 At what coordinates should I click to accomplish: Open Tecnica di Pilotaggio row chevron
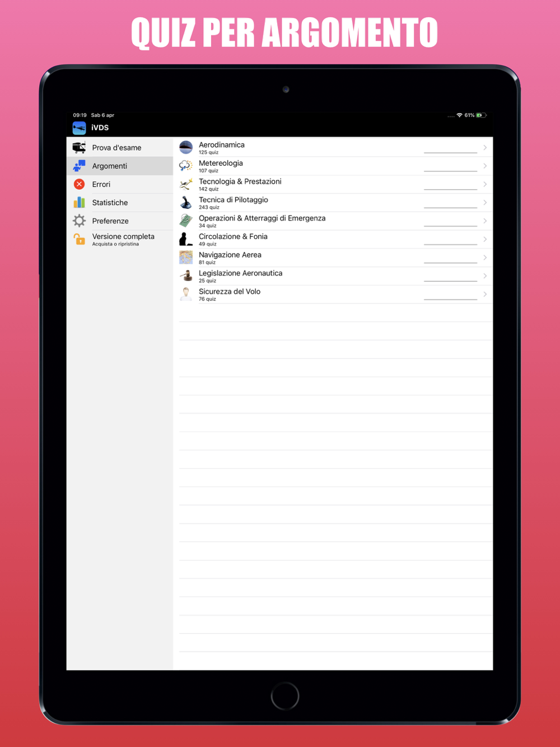click(x=485, y=202)
